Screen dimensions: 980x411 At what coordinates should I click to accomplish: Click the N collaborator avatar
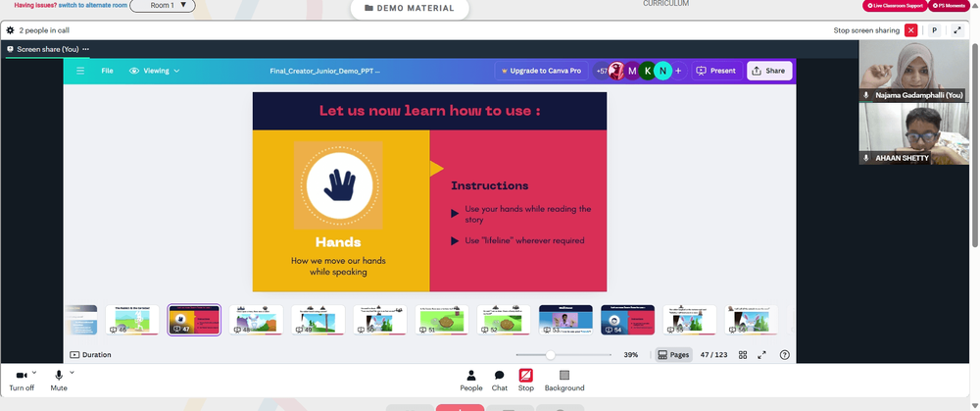click(663, 71)
